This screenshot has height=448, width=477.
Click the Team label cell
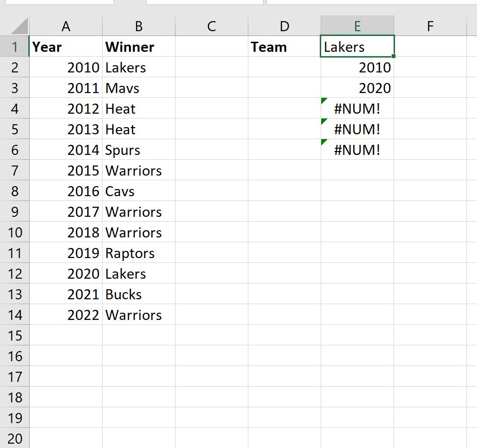click(x=284, y=47)
